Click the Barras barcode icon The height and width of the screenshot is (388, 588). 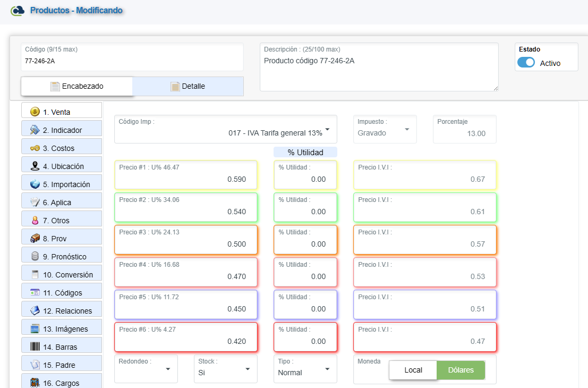click(x=35, y=347)
